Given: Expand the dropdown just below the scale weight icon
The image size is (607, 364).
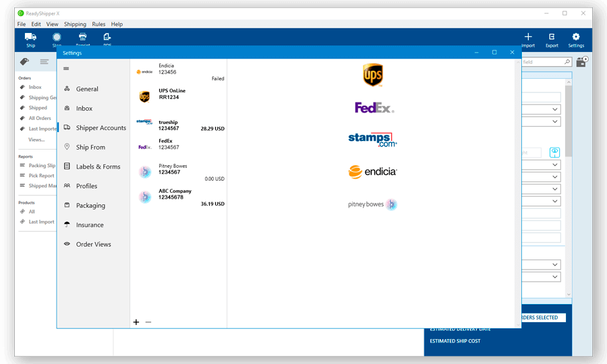Looking at the screenshot, I should [x=555, y=164].
